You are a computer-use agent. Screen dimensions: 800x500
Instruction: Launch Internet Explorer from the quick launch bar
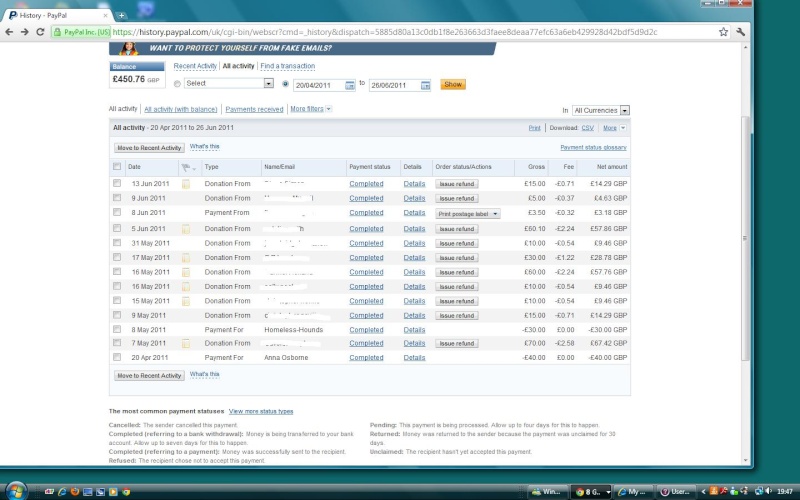(62, 492)
